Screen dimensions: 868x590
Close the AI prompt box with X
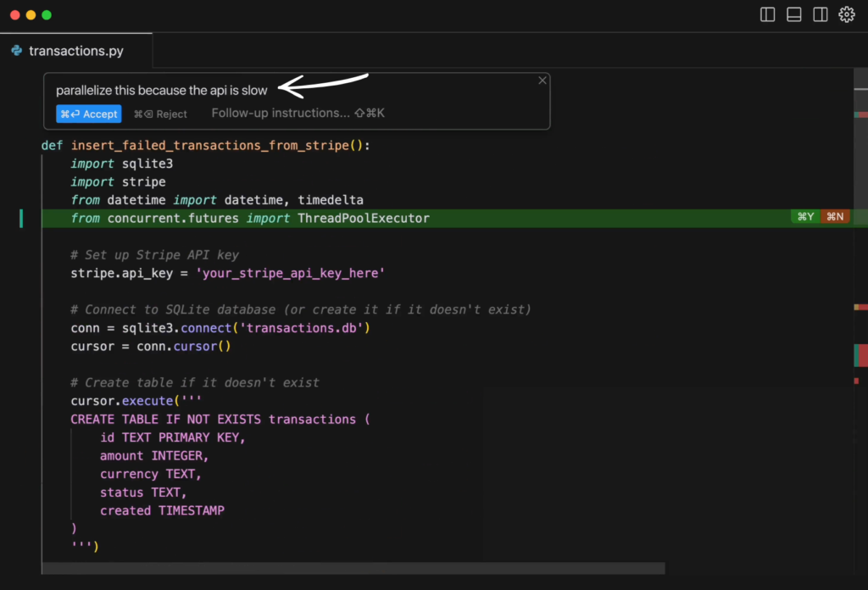(x=542, y=81)
